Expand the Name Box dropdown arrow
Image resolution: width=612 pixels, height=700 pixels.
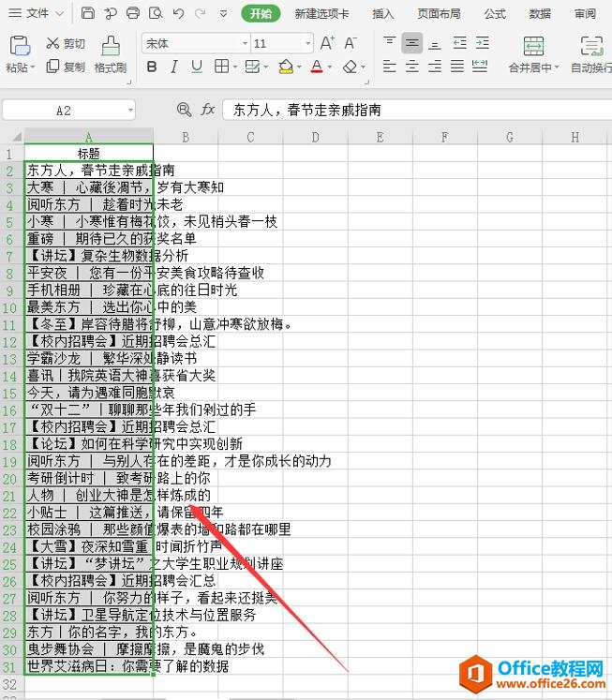(x=130, y=110)
